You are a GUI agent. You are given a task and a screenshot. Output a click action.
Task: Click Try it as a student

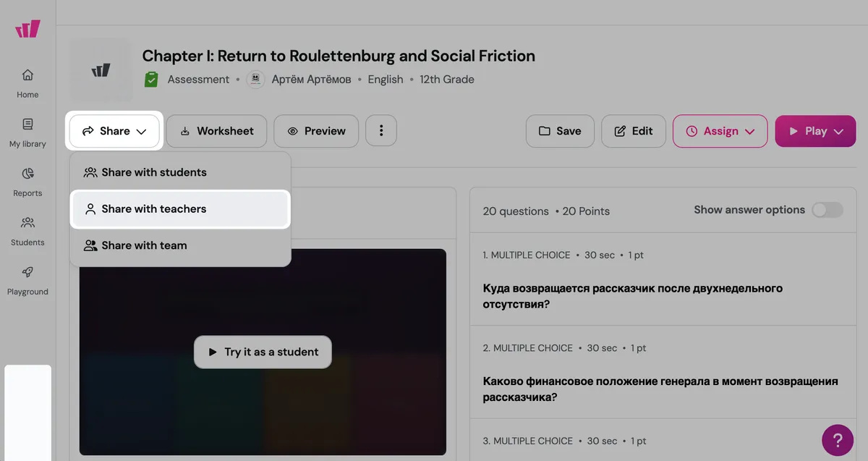tap(263, 352)
